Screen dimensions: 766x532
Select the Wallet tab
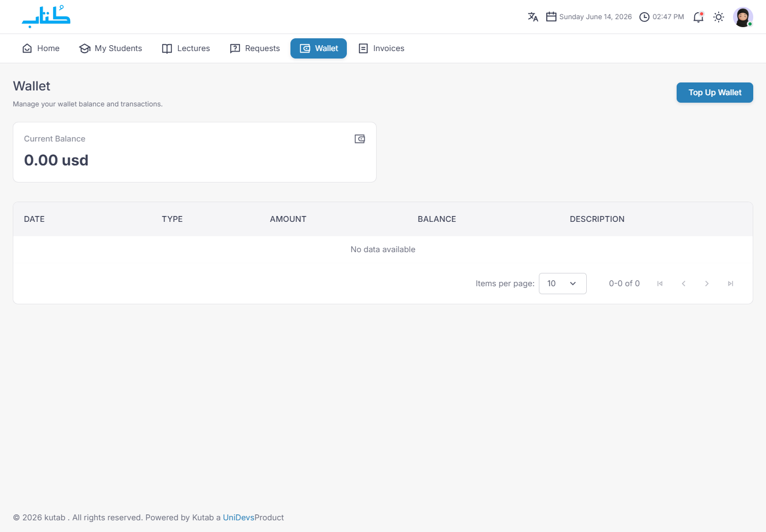point(319,48)
